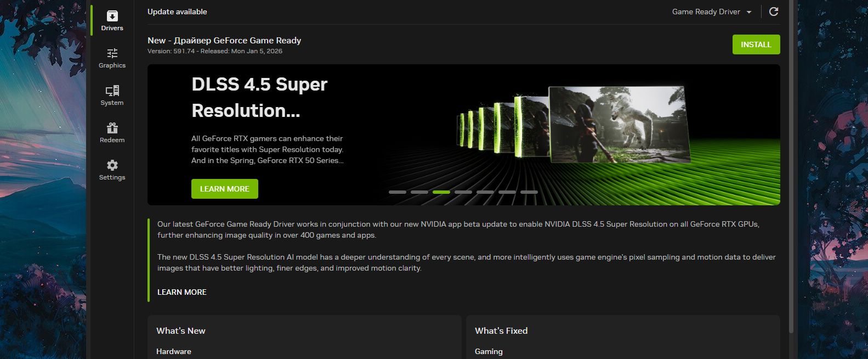Click the green LEARN MORE banner button

pyautogui.click(x=225, y=189)
